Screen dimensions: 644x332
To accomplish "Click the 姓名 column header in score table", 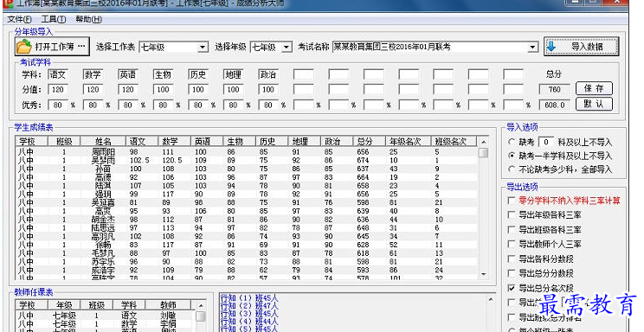I will (x=103, y=142).
